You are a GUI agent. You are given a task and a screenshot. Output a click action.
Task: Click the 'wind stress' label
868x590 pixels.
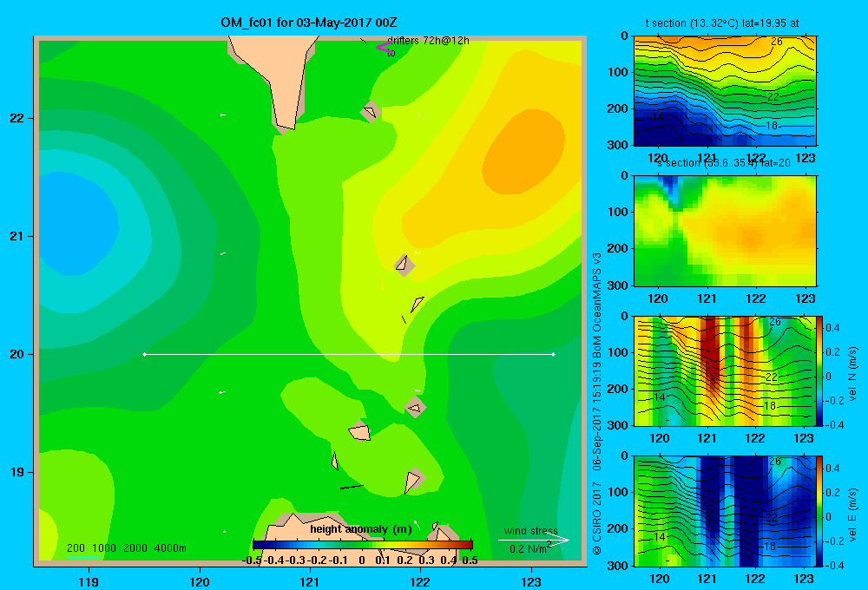click(x=531, y=530)
